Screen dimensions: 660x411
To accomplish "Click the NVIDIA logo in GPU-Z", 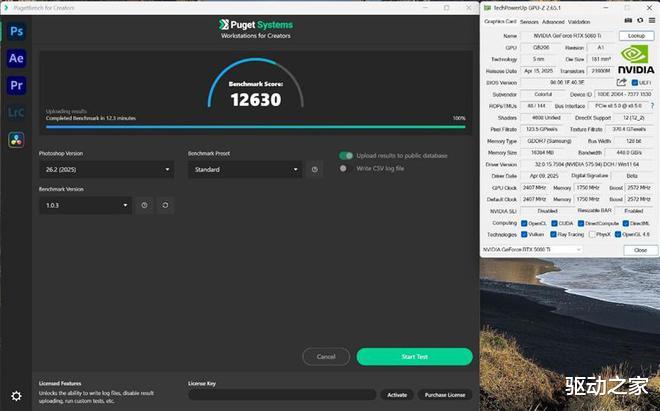I will click(x=636, y=59).
